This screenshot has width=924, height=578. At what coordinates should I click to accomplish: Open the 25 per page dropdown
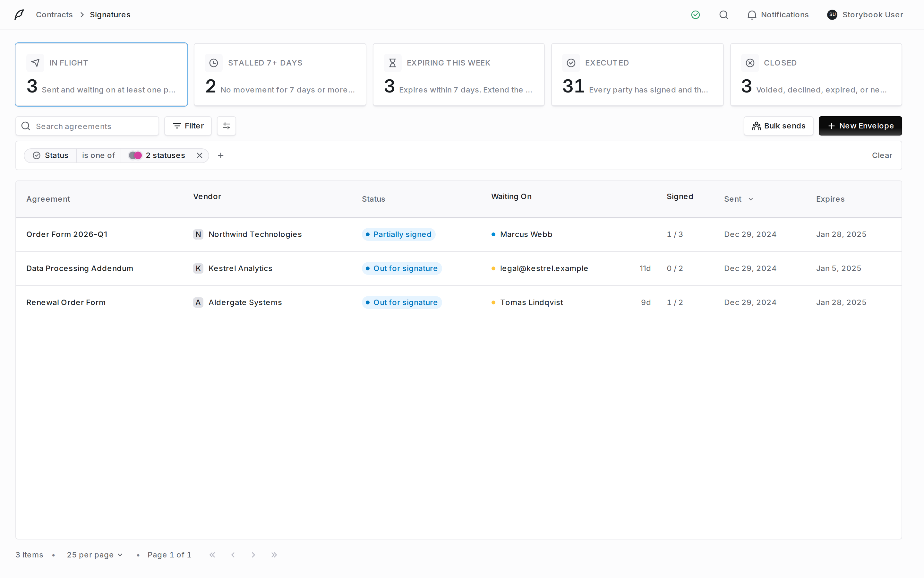pos(95,555)
